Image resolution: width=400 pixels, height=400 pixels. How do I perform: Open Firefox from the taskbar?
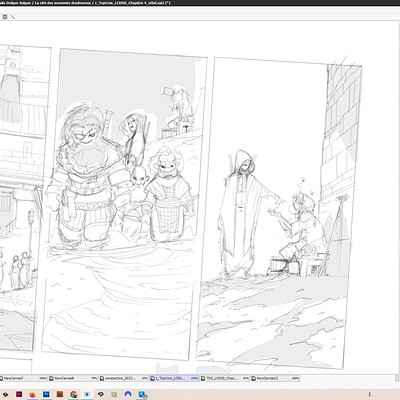(x=32, y=394)
